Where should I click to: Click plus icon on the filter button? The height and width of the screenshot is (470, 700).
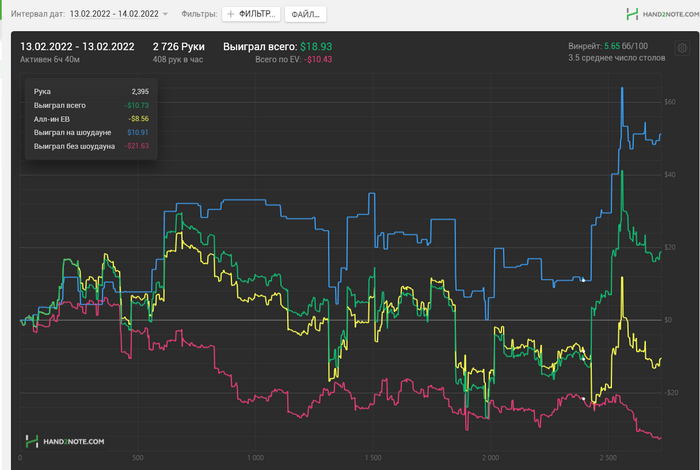pos(231,15)
